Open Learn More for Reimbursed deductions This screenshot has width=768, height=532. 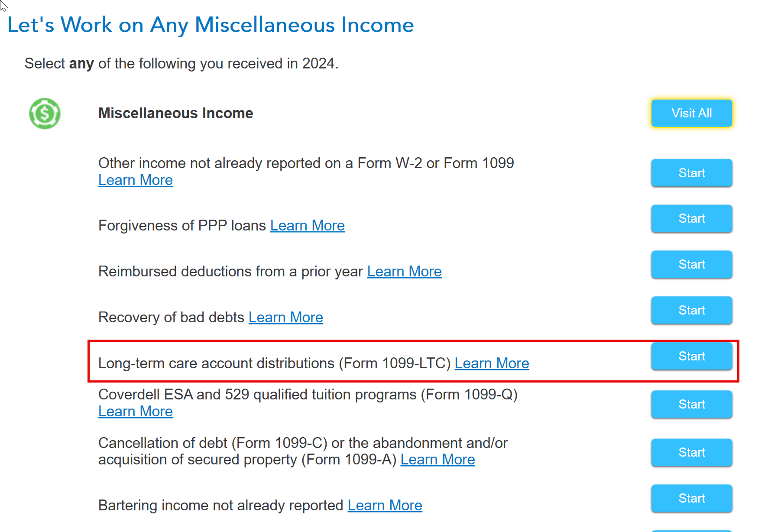click(405, 271)
